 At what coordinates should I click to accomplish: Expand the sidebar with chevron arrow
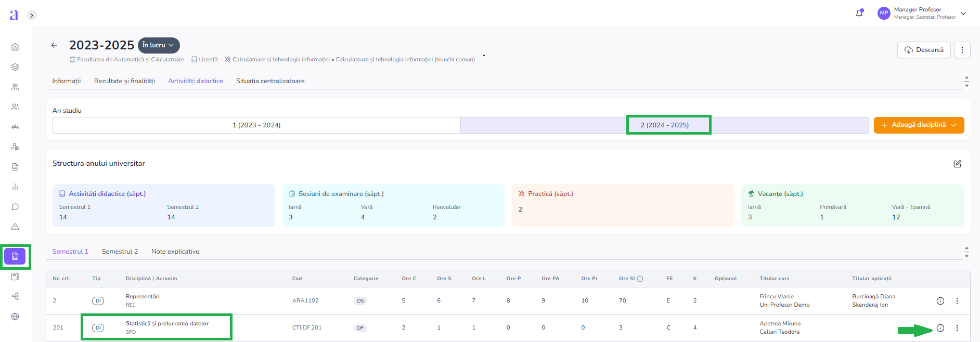[32, 16]
